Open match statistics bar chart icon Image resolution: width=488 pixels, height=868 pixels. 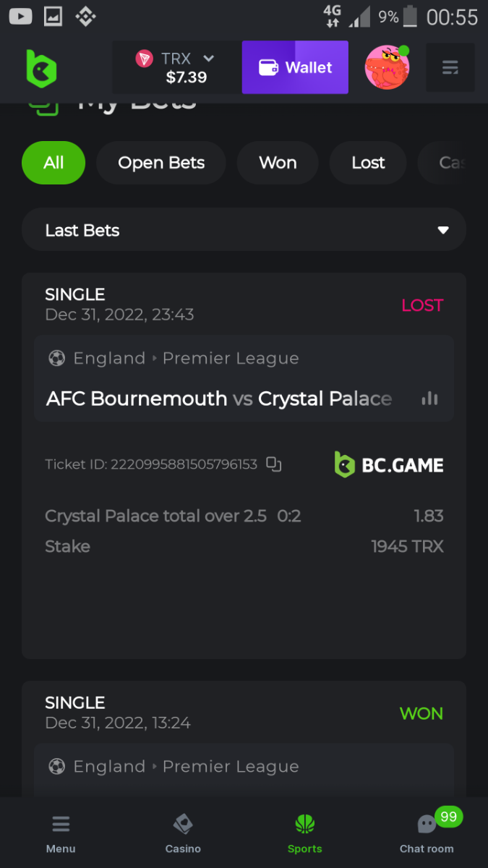click(x=429, y=399)
